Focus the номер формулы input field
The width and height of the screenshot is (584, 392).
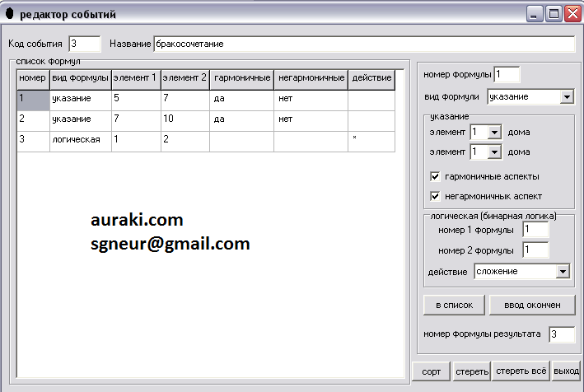point(507,75)
